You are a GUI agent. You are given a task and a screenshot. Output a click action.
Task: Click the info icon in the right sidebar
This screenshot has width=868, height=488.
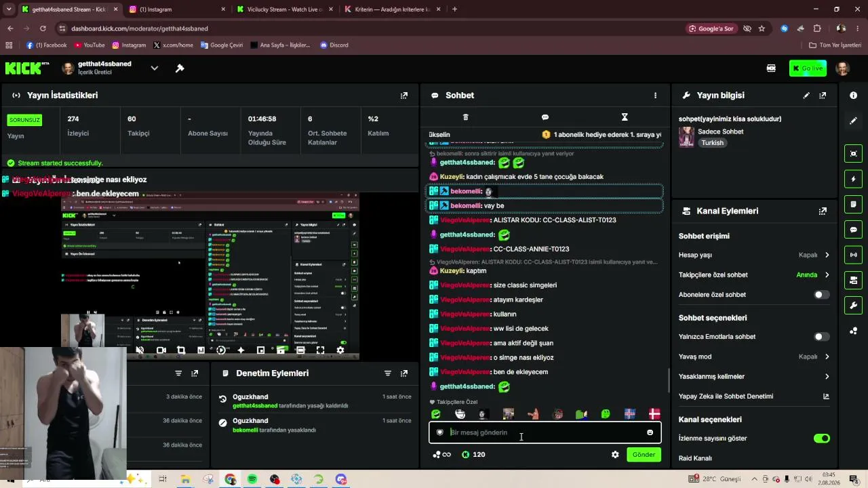[x=853, y=96]
